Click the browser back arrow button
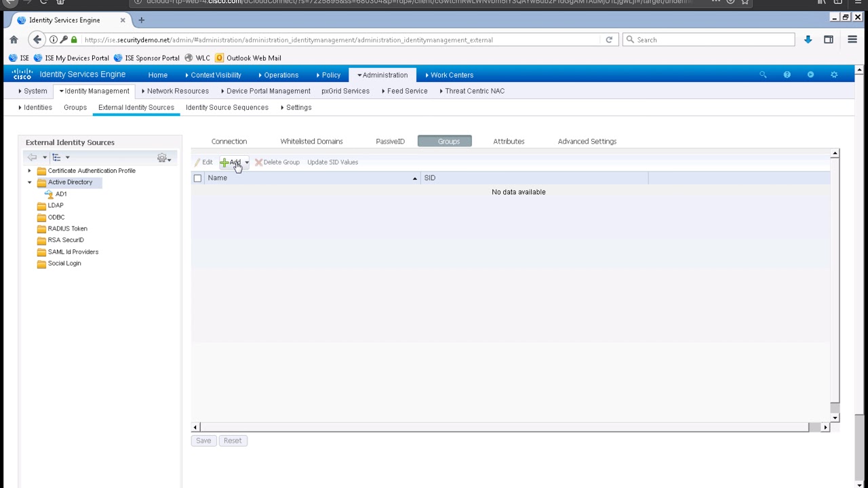The width and height of the screenshot is (868, 488). (37, 40)
